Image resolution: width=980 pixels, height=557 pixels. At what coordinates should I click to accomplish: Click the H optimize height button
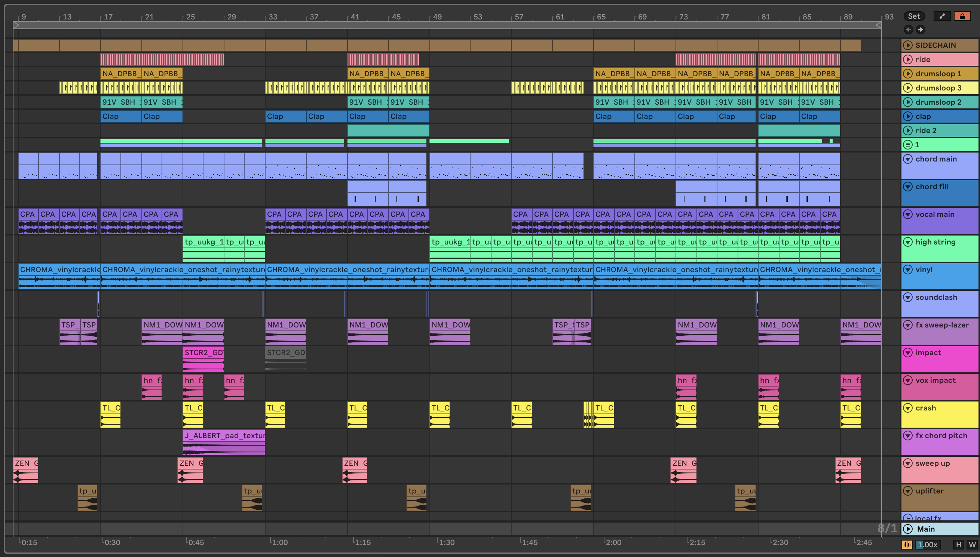click(959, 545)
